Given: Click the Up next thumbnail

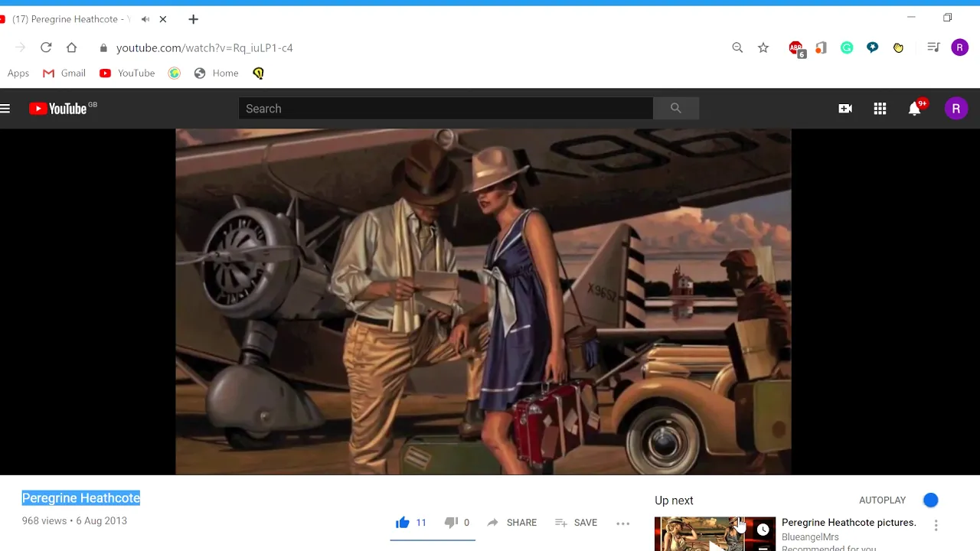Looking at the screenshot, I should pyautogui.click(x=715, y=534).
